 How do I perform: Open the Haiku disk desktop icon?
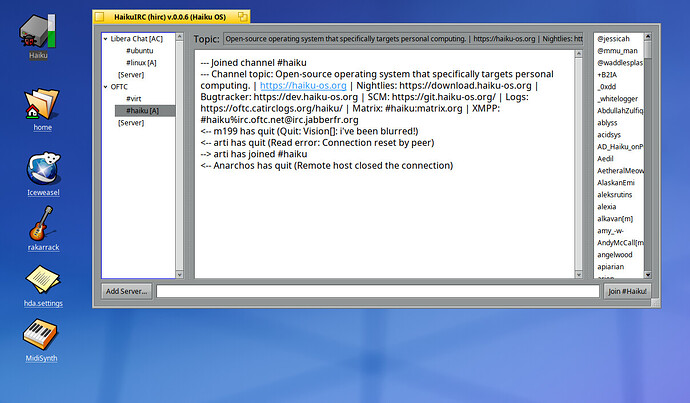coord(37,32)
